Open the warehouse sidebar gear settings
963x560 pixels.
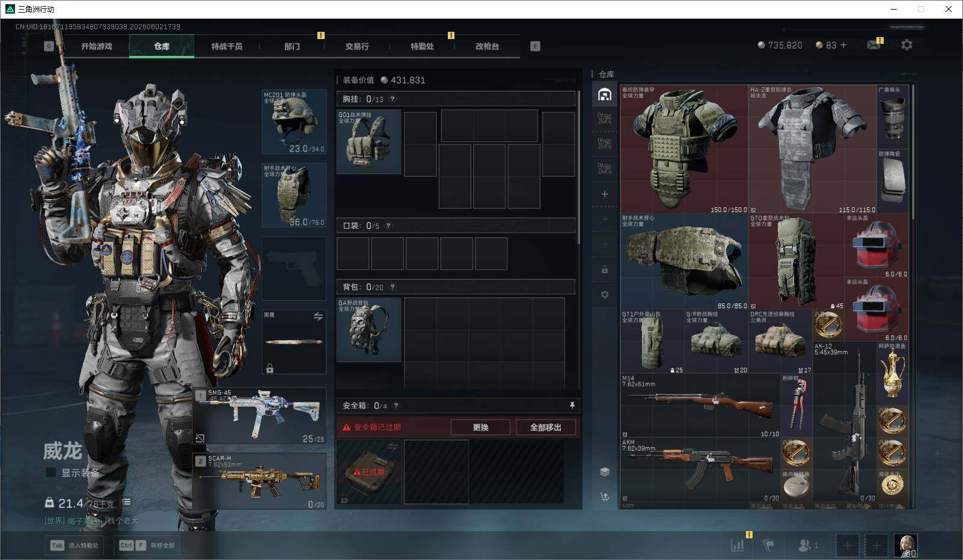pyautogui.click(x=605, y=295)
